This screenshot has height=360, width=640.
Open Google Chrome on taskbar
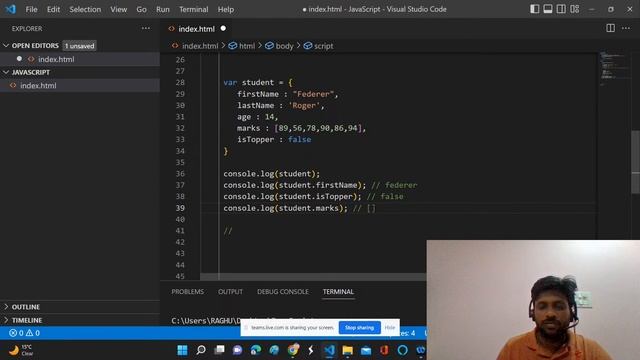pyautogui.click(x=293, y=350)
